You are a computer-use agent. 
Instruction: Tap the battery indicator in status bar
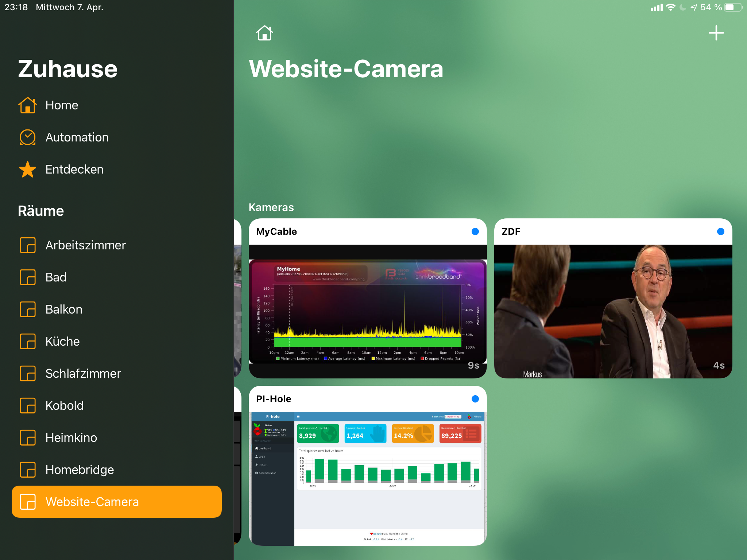[734, 7]
